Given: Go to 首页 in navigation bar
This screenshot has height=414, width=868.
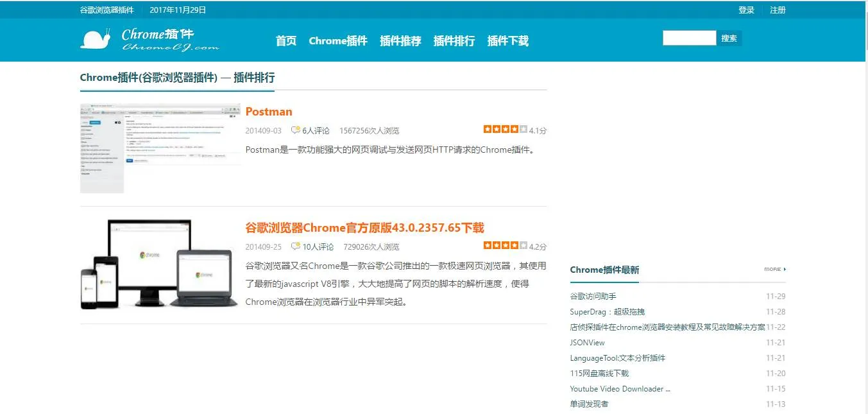Looking at the screenshot, I should (286, 41).
